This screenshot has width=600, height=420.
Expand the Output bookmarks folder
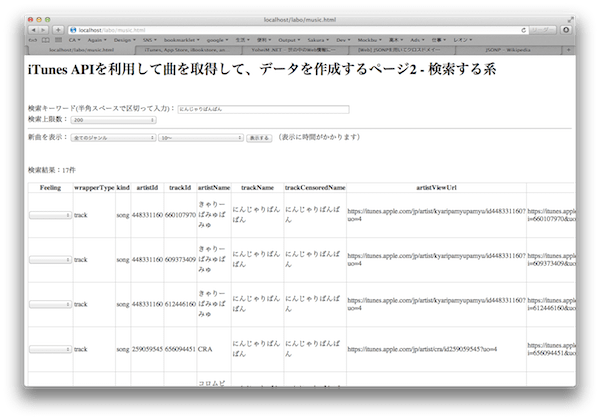289,40
